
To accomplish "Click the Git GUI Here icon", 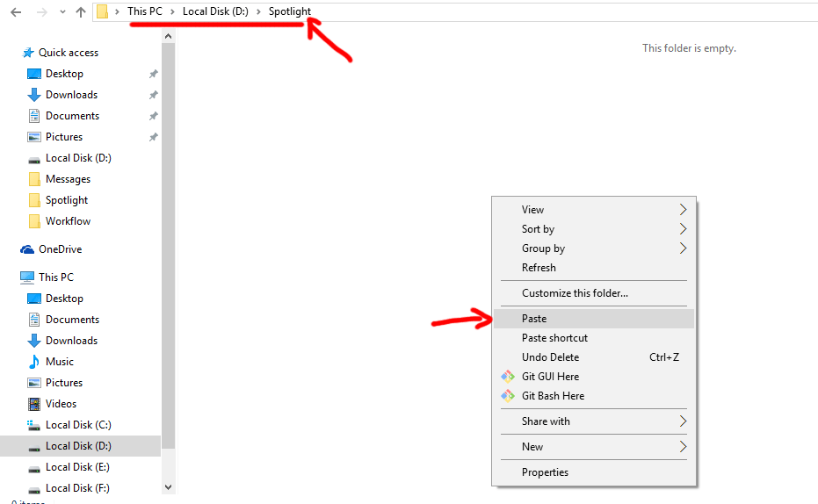I will click(x=508, y=377).
